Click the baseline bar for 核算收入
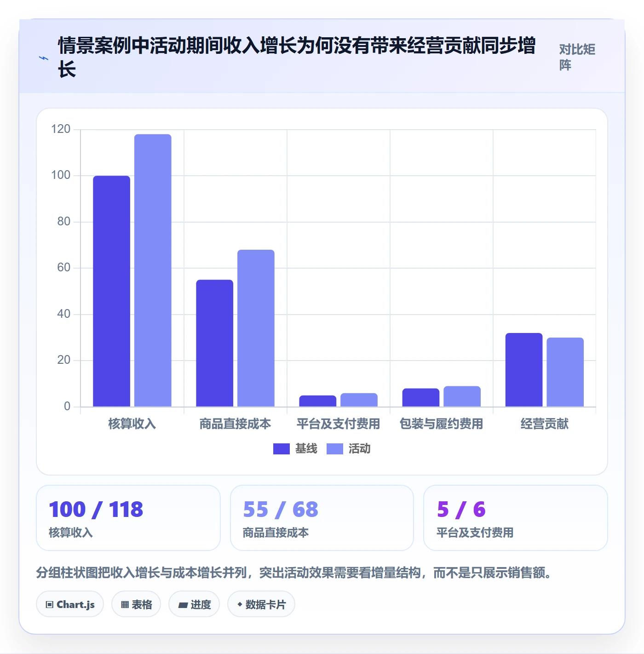Image resolution: width=644 pixels, height=654 pixels. 111,291
